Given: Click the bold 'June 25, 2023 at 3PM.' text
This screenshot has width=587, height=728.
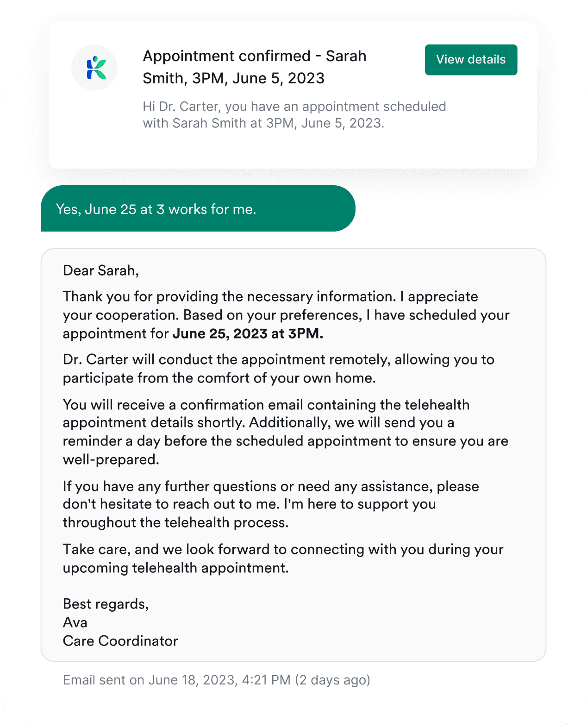Looking at the screenshot, I should (248, 333).
